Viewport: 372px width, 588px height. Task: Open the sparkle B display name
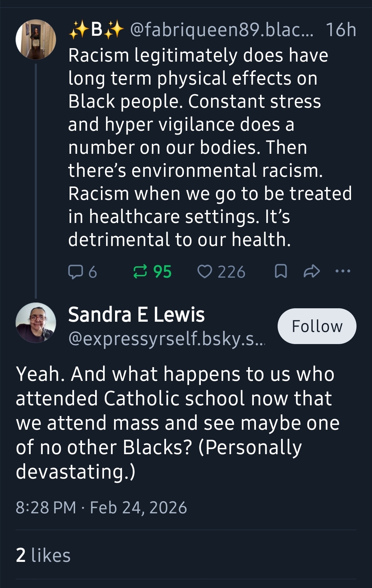(x=96, y=30)
